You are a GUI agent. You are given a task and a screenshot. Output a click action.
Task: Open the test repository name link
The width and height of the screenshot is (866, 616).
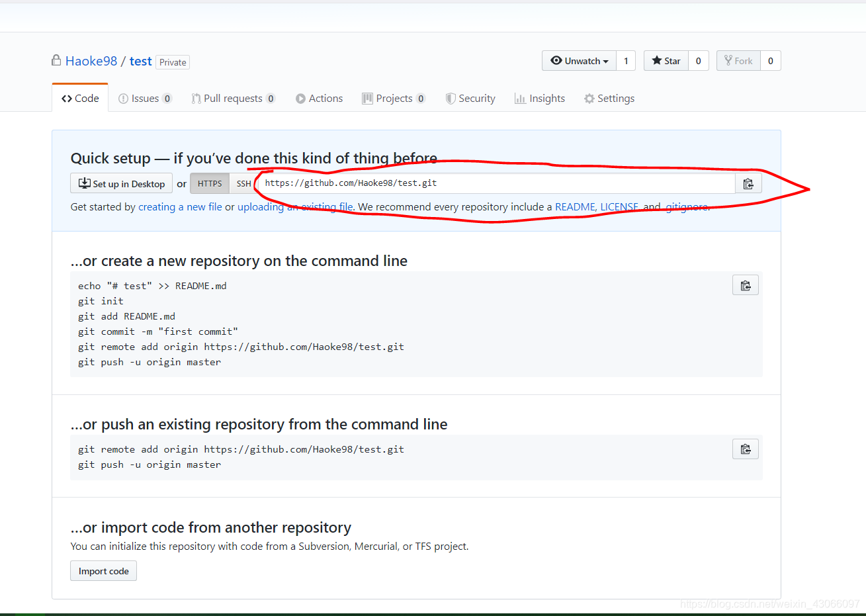(x=141, y=61)
